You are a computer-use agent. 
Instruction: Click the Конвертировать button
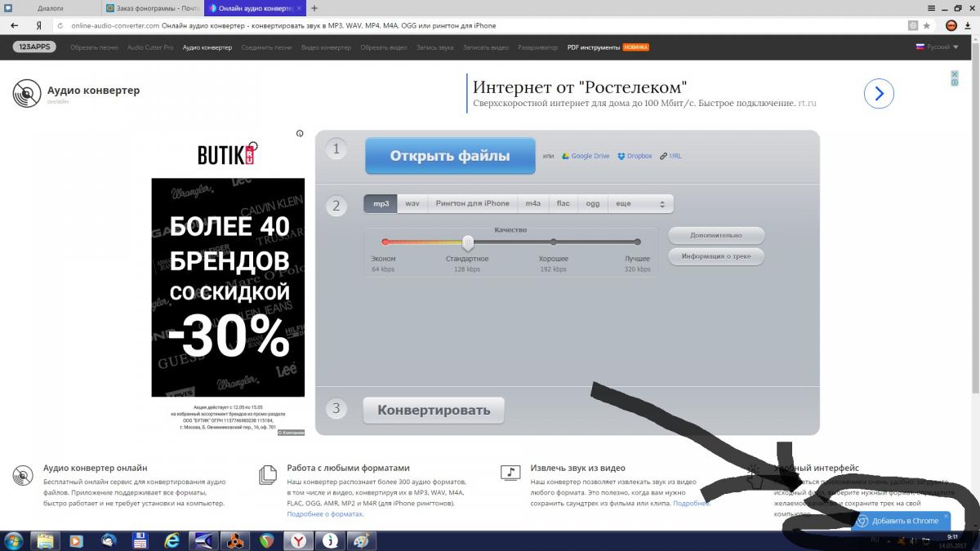point(434,410)
